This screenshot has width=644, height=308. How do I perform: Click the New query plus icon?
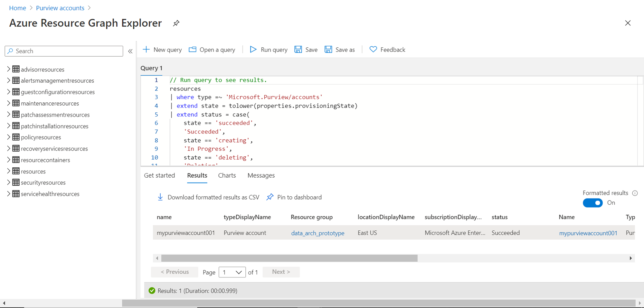(146, 50)
